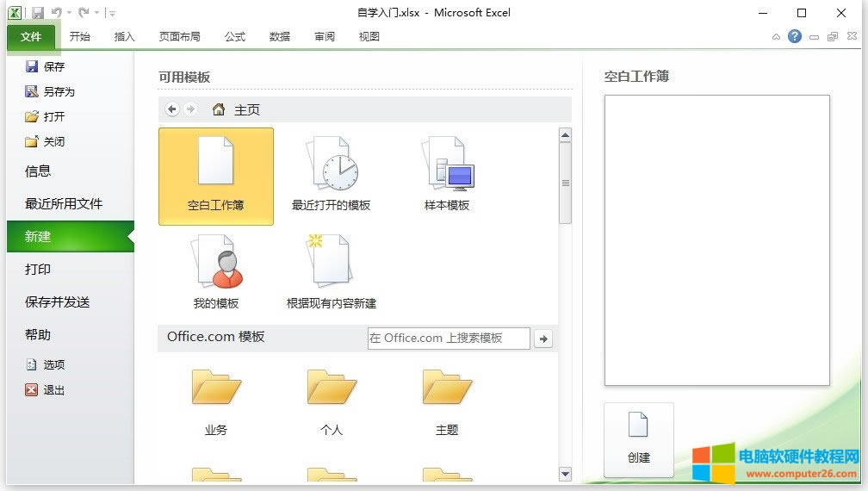Open 最近打开的模板 recent templates
Image resolution: width=868 pixels, height=491 pixels.
pyautogui.click(x=331, y=176)
